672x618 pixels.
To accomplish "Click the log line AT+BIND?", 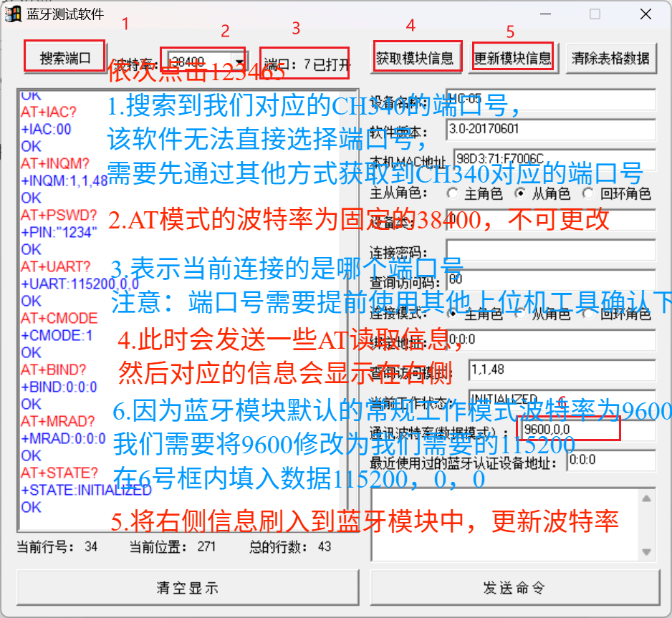I will pos(53,370).
